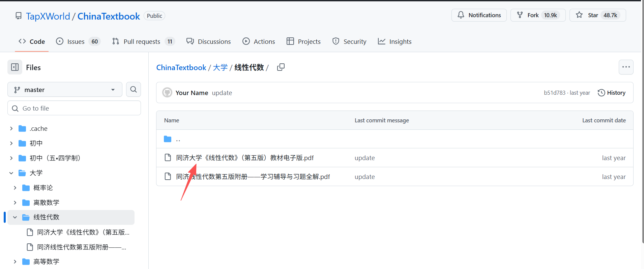Go to the Discussions tab
644x269 pixels.
pos(209,41)
